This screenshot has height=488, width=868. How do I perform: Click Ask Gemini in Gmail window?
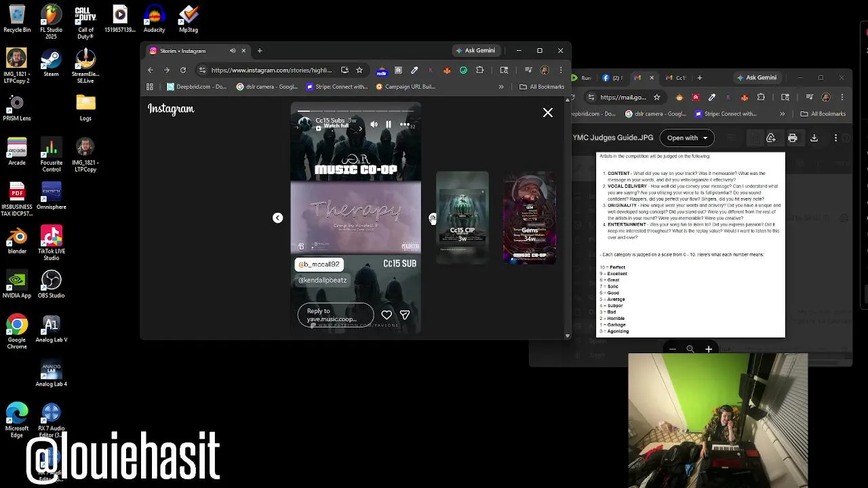757,78
